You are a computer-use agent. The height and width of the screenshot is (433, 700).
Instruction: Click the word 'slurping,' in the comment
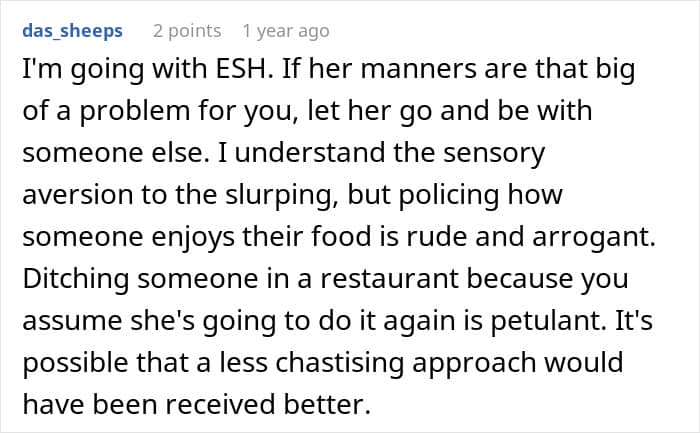tap(281, 196)
